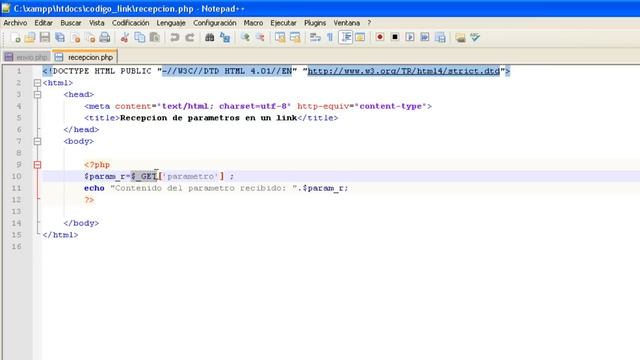Image resolution: width=640 pixels, height=360 pixels.
Task: Toggle the indent guide toolbar button
Action: 345,38
